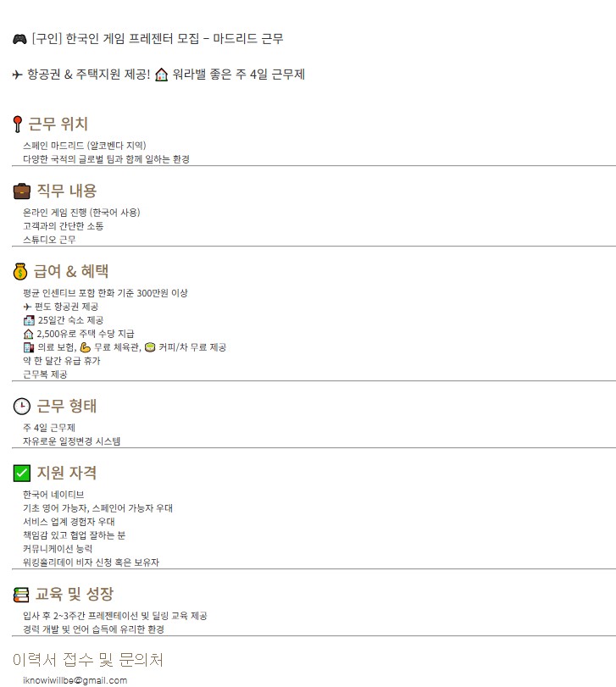Click the email address iknowiwillbe@gmail.com
The height and width of the screenshot is (687, 616).
point(75,680)
